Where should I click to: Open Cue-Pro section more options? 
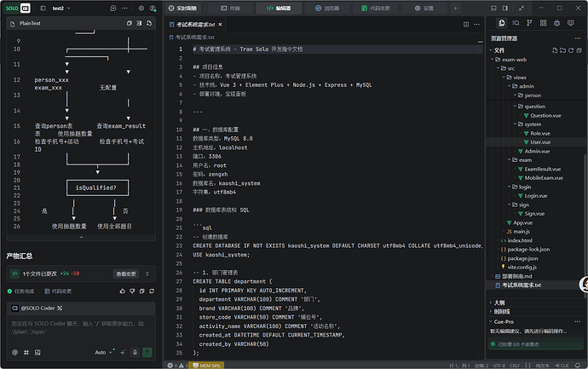578,322
